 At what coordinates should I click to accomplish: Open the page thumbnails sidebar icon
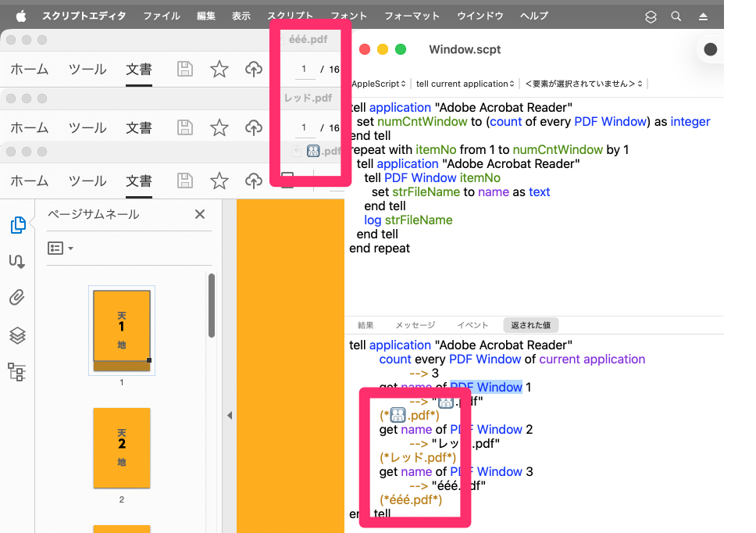click(x=17, y=226)
